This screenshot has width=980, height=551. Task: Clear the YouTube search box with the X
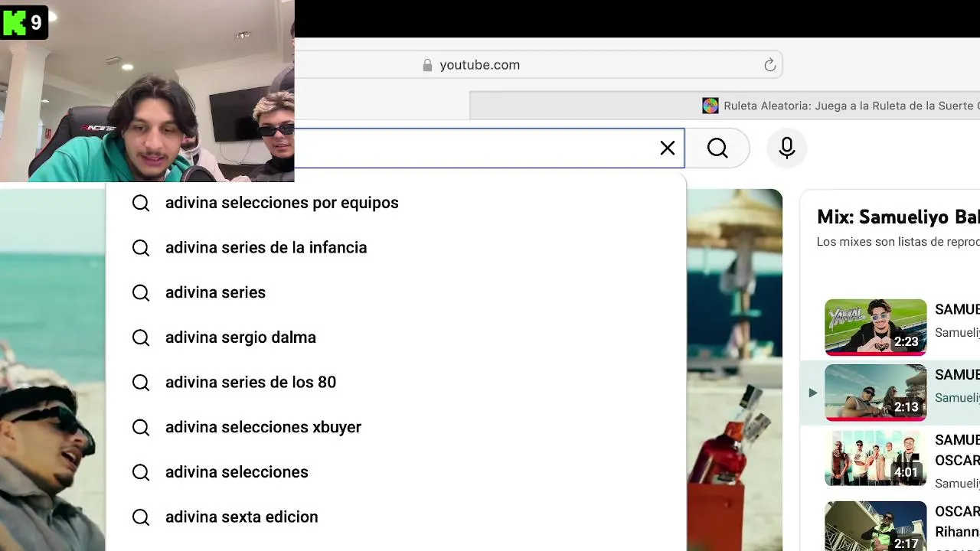point(668,148)
